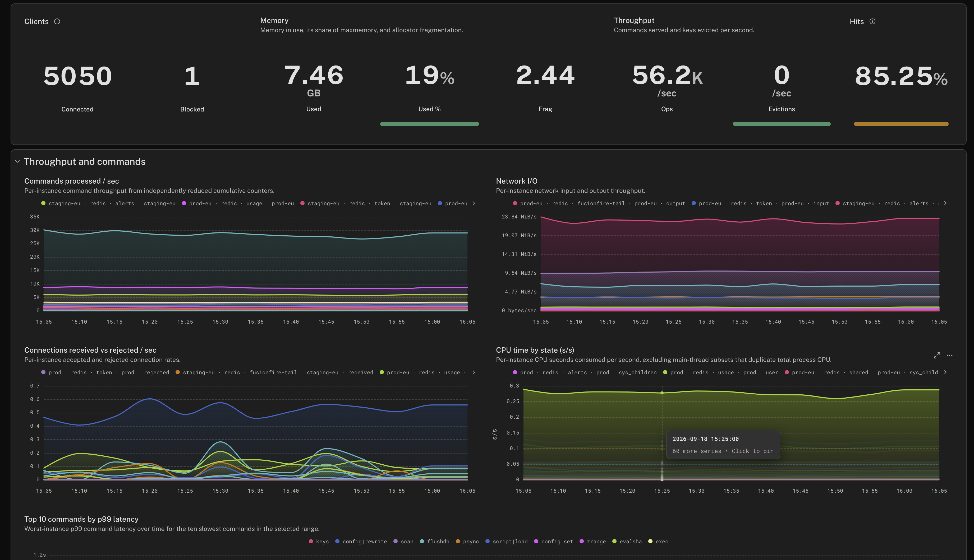Screen dimensions: 974x560
Task: Collapse the Throughput and commands section
Action: click(17, 162)
